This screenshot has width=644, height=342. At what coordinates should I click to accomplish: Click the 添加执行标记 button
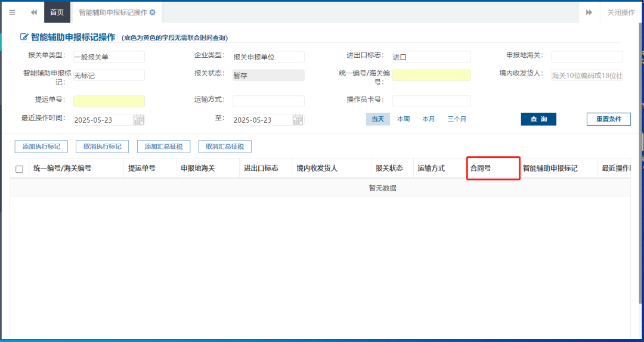pos(41,147)
